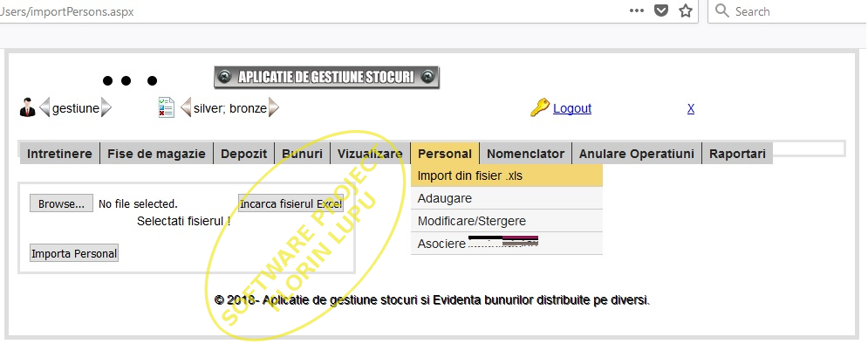Open the Bunuri menu
The height and width of the screenshot is (344, 868).
point(302,154)
